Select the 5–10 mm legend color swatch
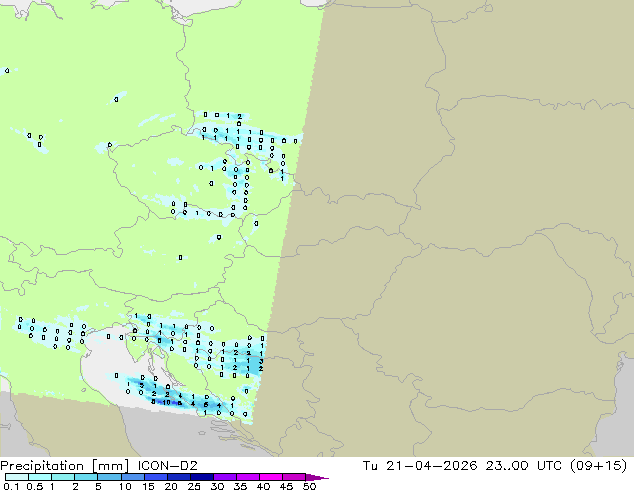This screenshot has width=634, height=490. pos(109,477)
